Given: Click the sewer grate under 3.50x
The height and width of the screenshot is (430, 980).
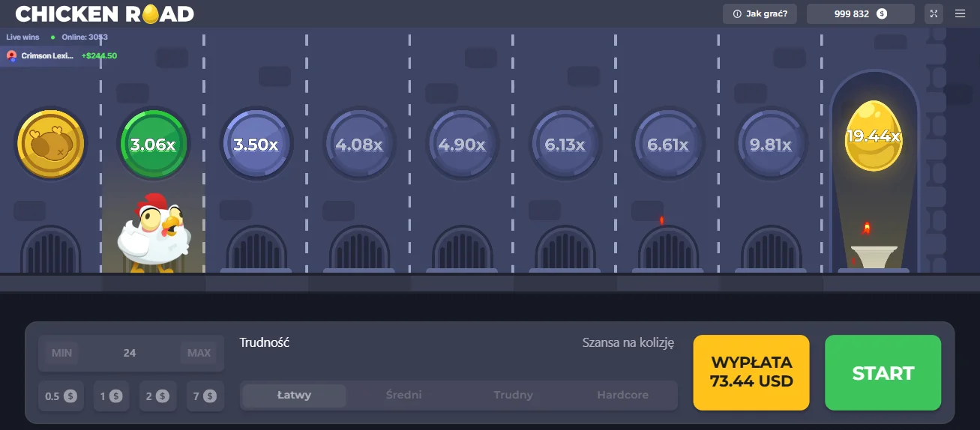Looking at the screenshot, I should click(257, 248).
